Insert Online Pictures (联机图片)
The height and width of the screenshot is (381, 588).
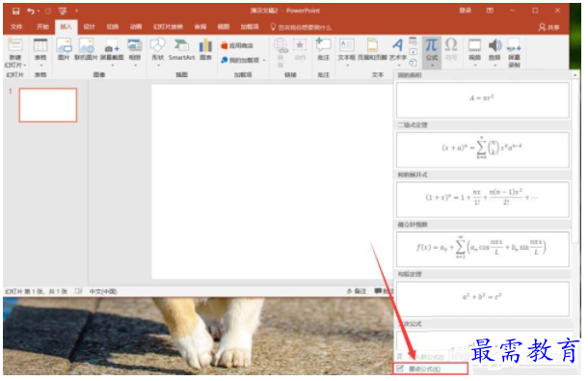86,49
